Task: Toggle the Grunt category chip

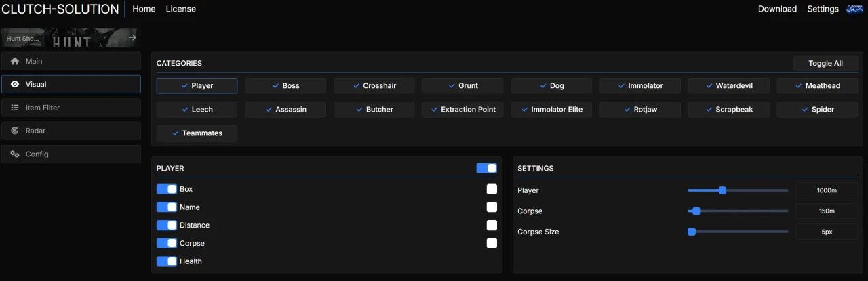Action: point(463,85)
